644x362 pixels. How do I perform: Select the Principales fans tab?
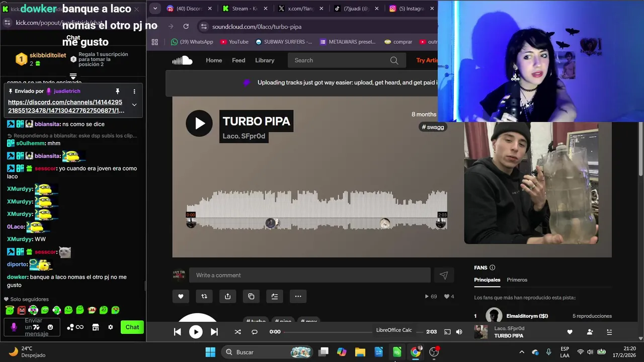tap(487, 280)
